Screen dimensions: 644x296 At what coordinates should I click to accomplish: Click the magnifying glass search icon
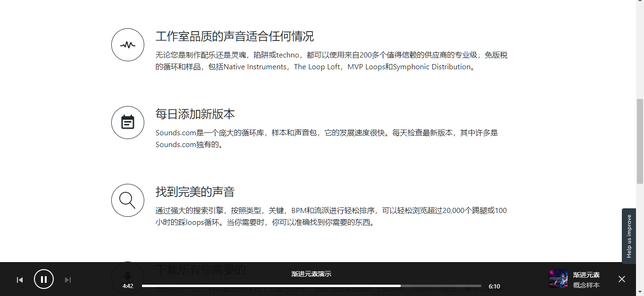coord(127,200)
